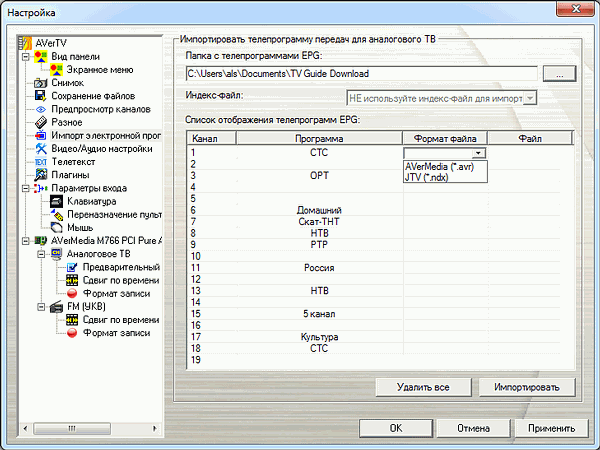Click the tree scrollbar left arrow
Screen dimensions: 600x450
[x=25, y=428]
